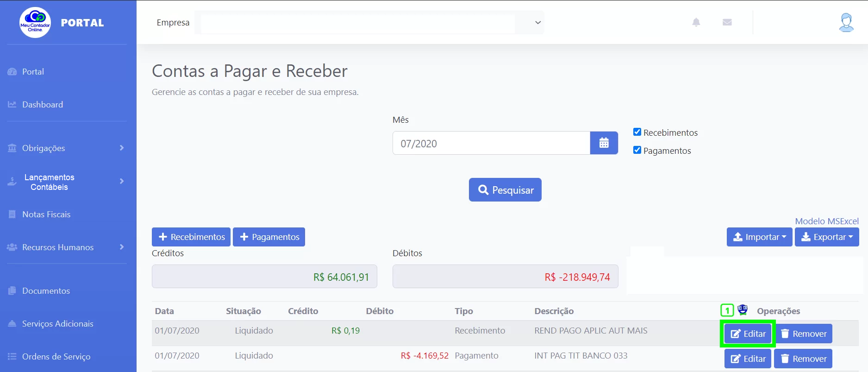Viewport: 868px width, 372px height.
Task: Click the Crédito column header
Action: pyautogui.click(x=303, y=311)
